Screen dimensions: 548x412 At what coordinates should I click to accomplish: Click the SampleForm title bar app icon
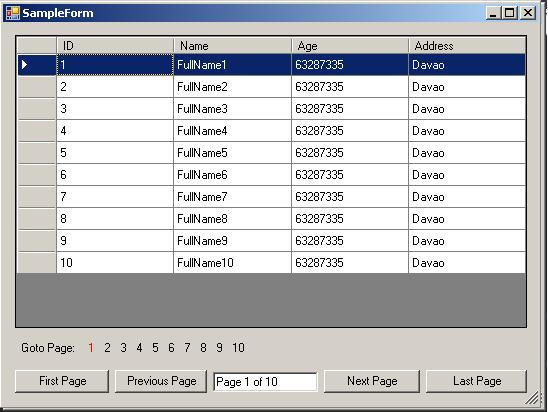[13, 13]
